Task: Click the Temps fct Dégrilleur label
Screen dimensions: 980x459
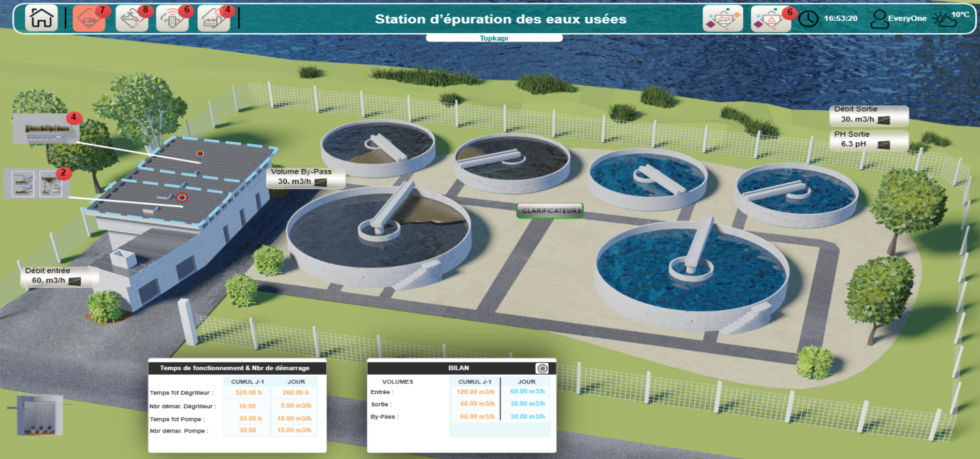Action: [181, 393]
